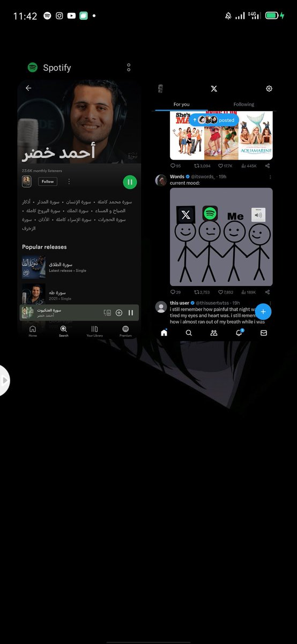Open timeline settings gear in X

tap(269, 89)
